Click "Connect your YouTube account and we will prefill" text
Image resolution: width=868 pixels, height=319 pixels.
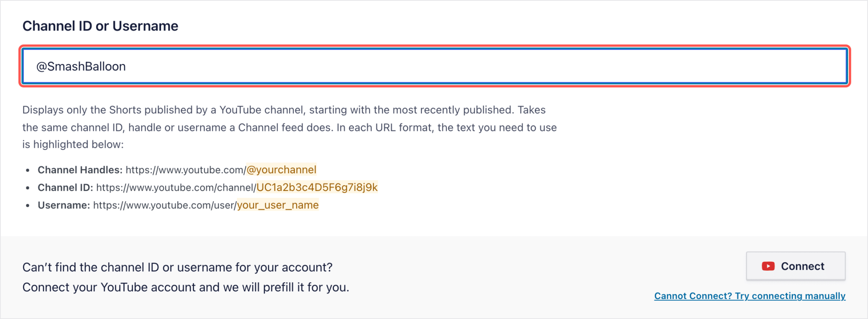coord(186,287)
